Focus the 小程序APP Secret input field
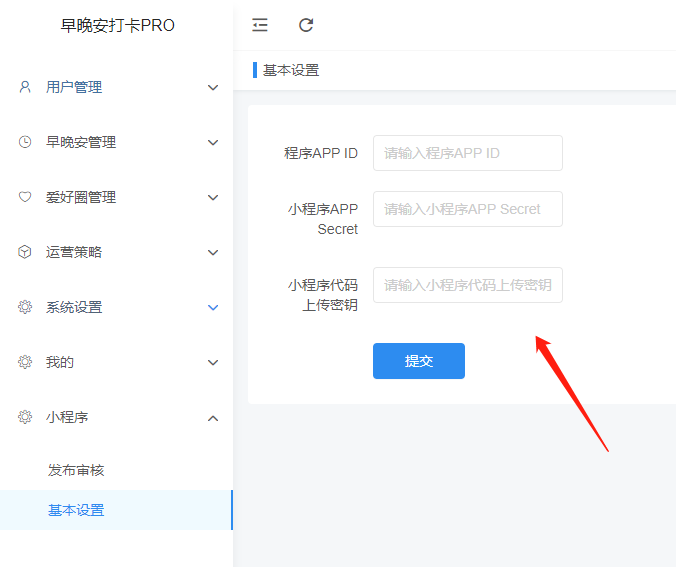 [x=468, y=209]
